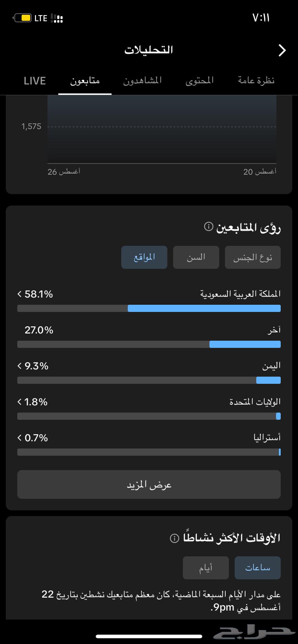Tap the عرض المزيد button

(149, 484)
